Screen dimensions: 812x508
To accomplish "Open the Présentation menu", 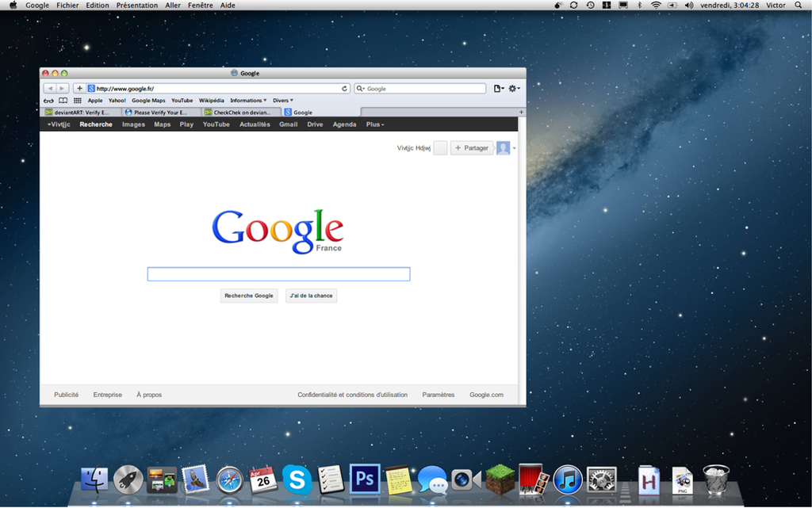I will 136,6.
